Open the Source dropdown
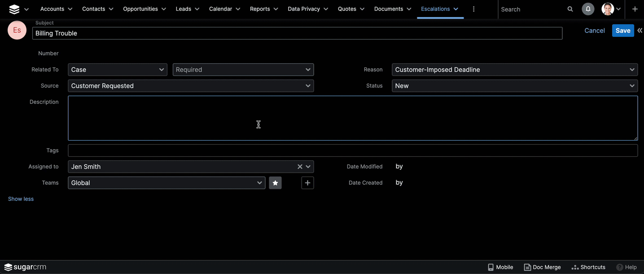This screenshot has width=644, height=274. (191, 86)
